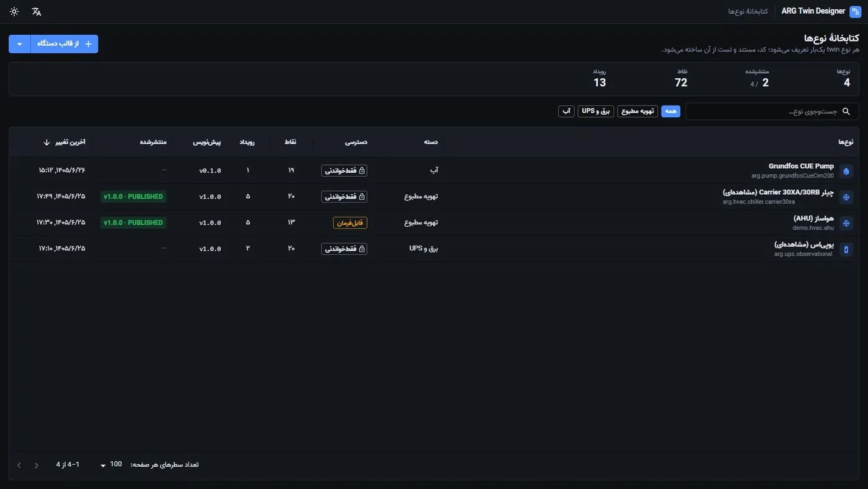Click the water drop icon for Grundfos CUE Pump
The width and height of the screenshot is (868, 489).
pos(846,171)
